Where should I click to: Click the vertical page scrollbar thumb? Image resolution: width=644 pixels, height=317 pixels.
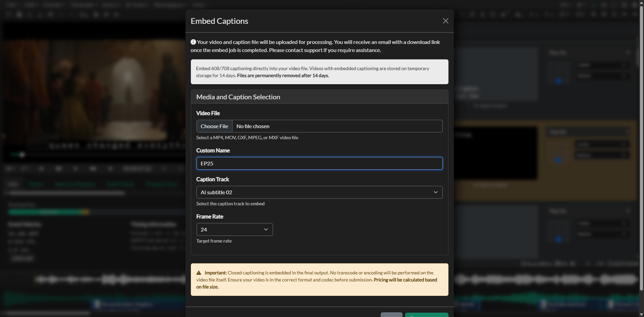click(641, 148)
